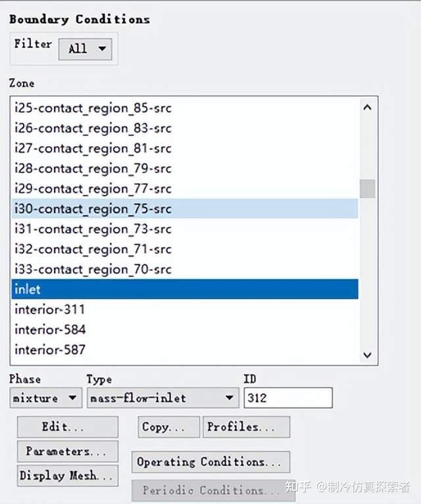Image resolution: width=421 pixels, height=504 pixels.
Task: Click the Display Mesh... button
Action: [x=67, y=476]
